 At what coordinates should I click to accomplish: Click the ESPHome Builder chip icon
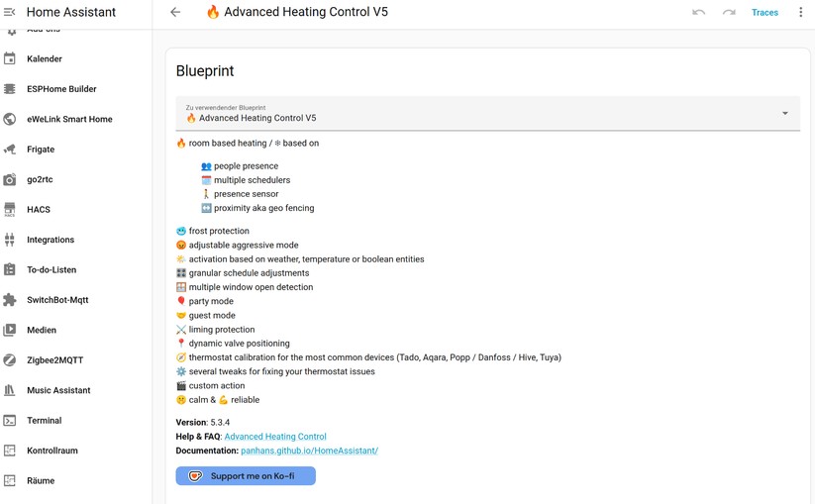(x=9, y=89)
